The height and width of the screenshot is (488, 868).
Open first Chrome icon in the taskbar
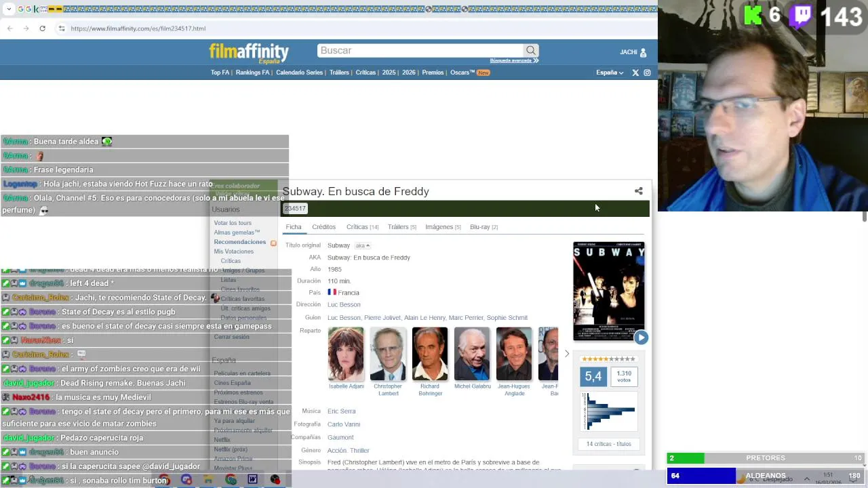point(163,480)
